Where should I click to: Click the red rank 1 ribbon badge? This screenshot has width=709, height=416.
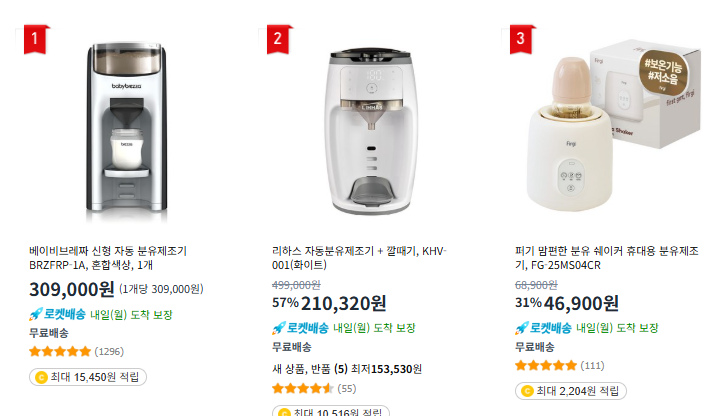coord(34,39)
